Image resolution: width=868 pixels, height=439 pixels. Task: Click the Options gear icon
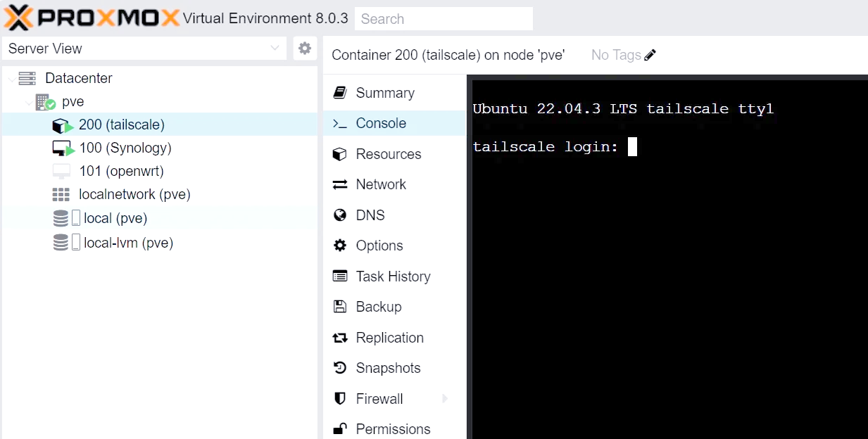(340, 246)
